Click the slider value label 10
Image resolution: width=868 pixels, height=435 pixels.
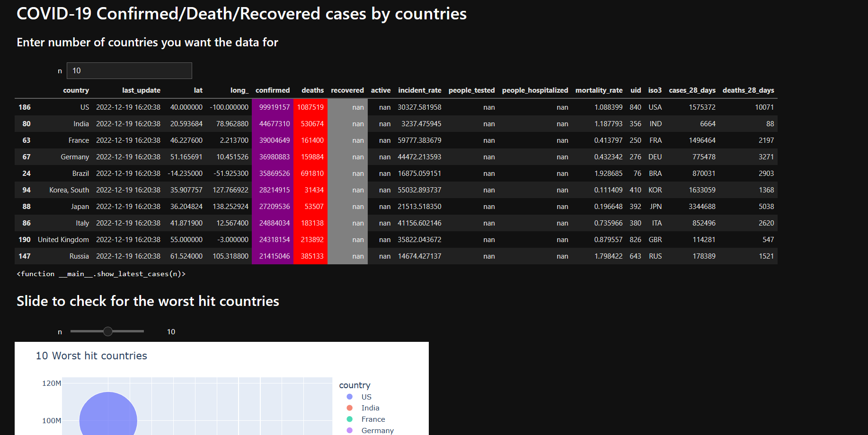171,332
